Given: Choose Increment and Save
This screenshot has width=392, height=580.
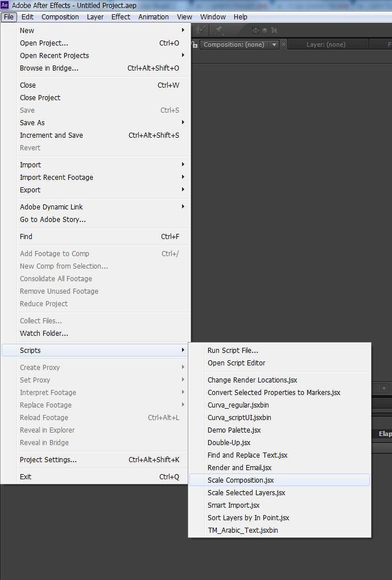Looking at the screenshot, I should click(96, 135).
